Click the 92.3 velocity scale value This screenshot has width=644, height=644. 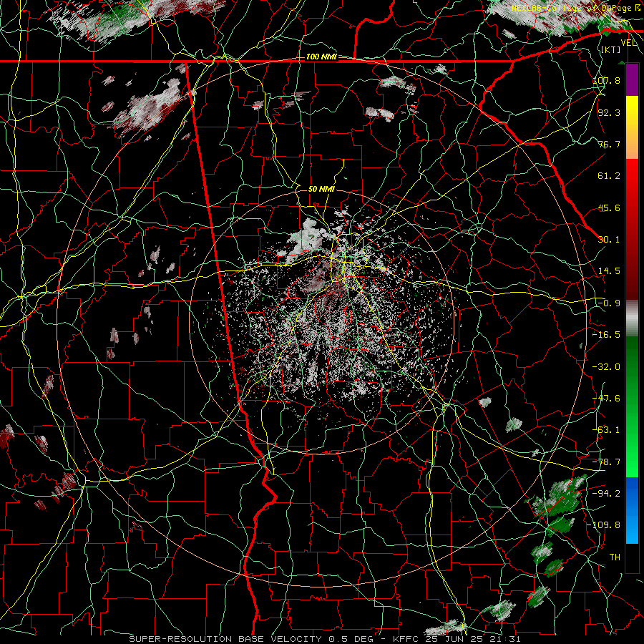609,112
